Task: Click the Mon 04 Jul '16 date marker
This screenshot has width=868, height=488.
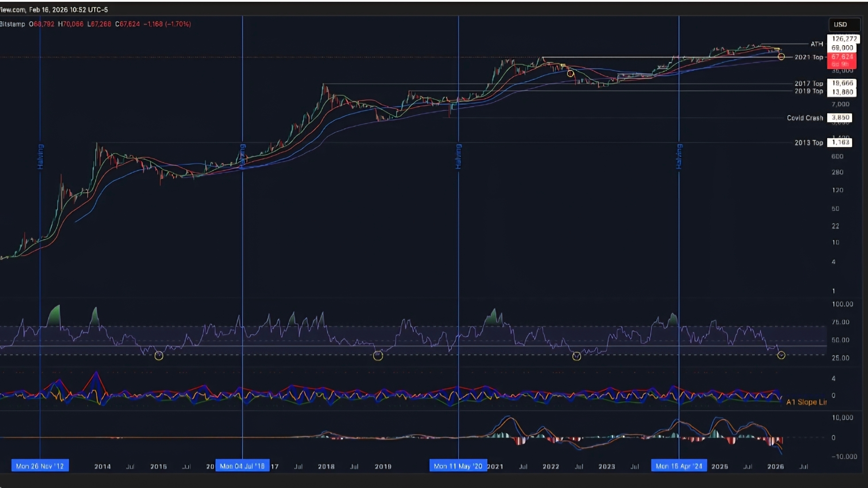Action: pos(242,466)
